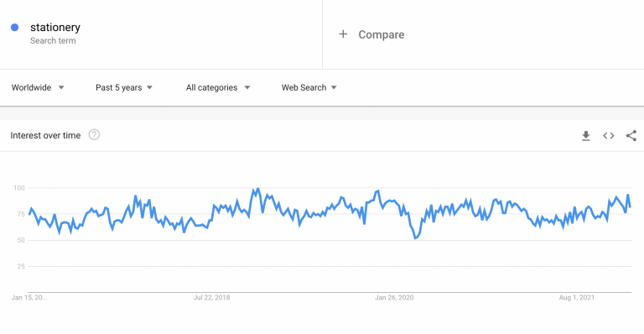Screen dimensions: 644x334
Task: Download the interest over time data
Action: point(585,136)
